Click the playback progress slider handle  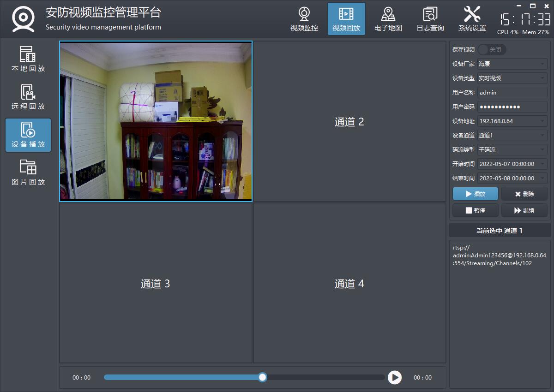[262, 377]
